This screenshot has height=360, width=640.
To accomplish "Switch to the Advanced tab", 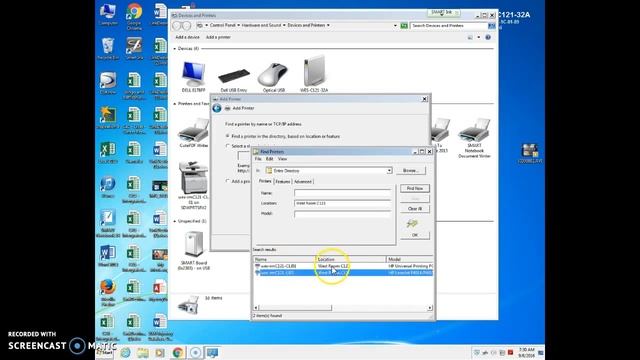I will [303, 182].
